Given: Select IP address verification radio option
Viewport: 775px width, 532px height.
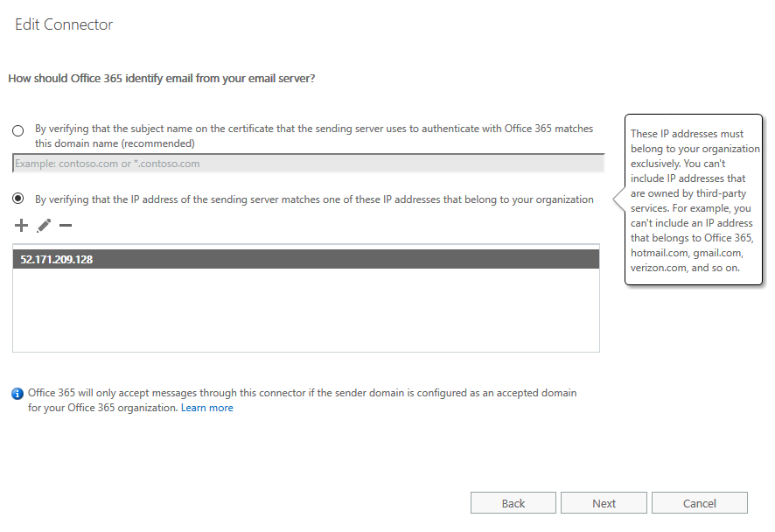Looking at the screenshot, I should tap(18, 199).
